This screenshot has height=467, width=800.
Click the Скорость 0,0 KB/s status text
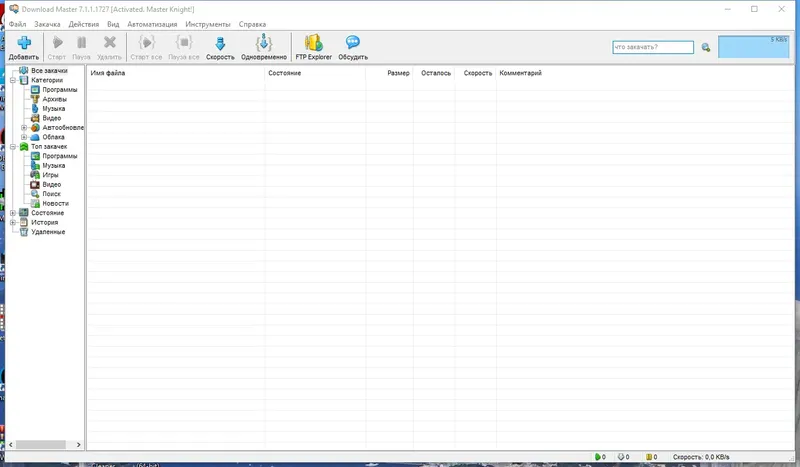pos(701,457)
